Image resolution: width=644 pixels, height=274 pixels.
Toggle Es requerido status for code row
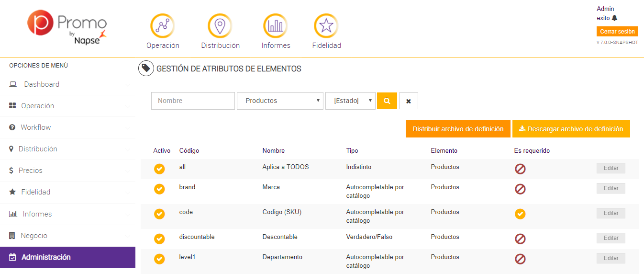click(x=520, y=214)
